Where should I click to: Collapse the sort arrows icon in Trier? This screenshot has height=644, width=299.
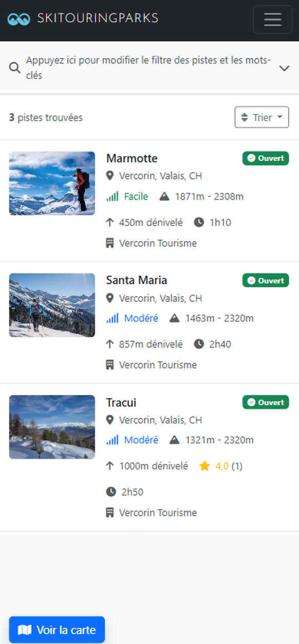tap(245, 117)
